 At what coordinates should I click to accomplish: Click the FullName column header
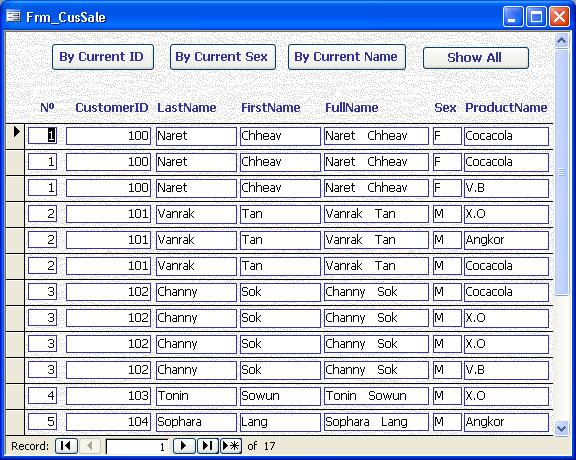[x=352, y=108]
